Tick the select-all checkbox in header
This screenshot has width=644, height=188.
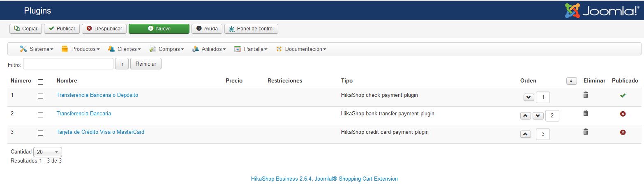point(40,82)
